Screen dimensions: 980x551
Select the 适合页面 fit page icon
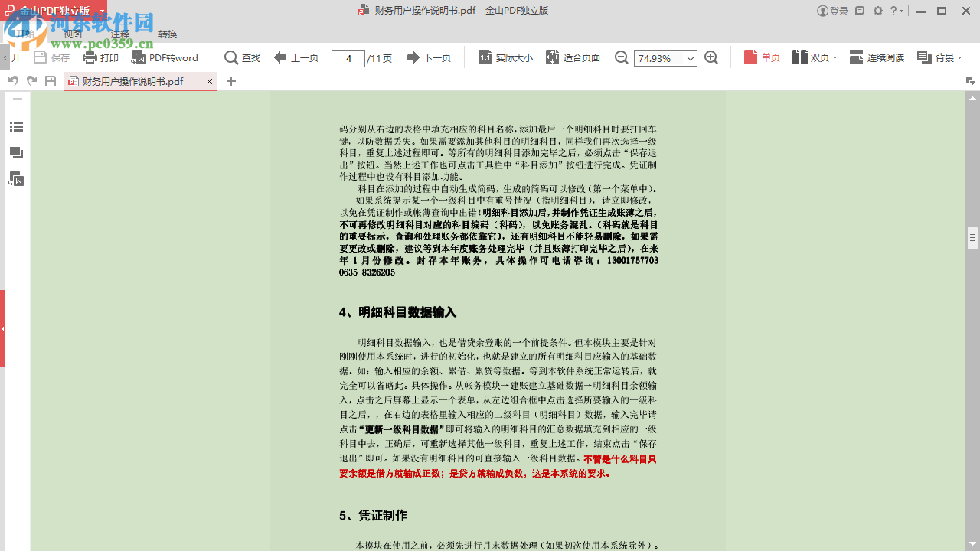tap(552, 57)
